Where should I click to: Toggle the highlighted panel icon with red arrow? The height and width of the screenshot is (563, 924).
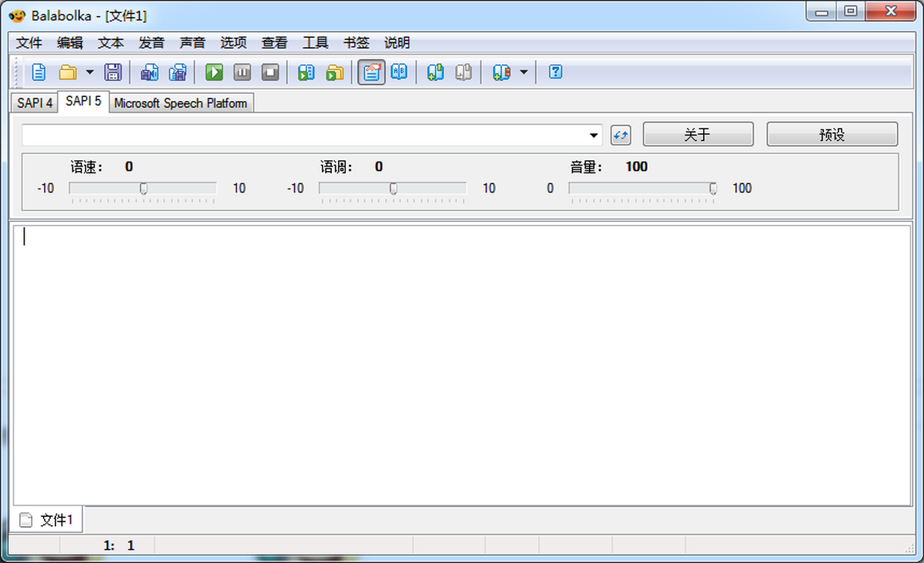click(372, 72)
